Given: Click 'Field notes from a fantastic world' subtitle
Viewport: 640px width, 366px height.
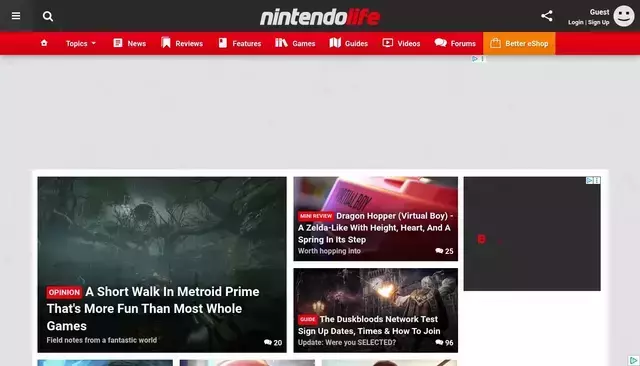Looking at the screenshot, I should [102, 340].
